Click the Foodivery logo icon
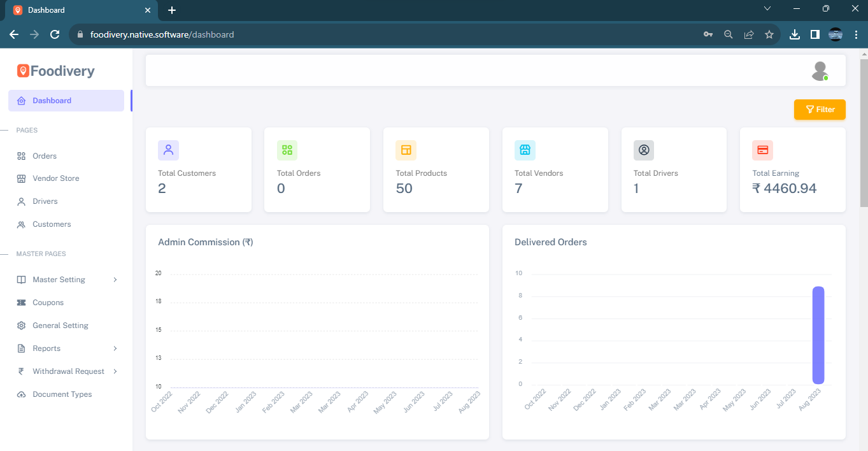 [23, 71]
